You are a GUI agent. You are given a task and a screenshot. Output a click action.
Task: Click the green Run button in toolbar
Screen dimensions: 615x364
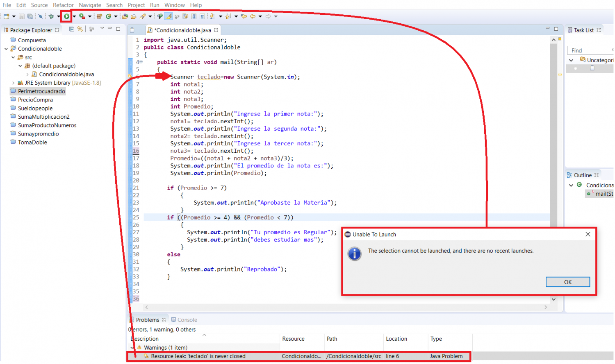pyautogui.click(x=66, y=16)
